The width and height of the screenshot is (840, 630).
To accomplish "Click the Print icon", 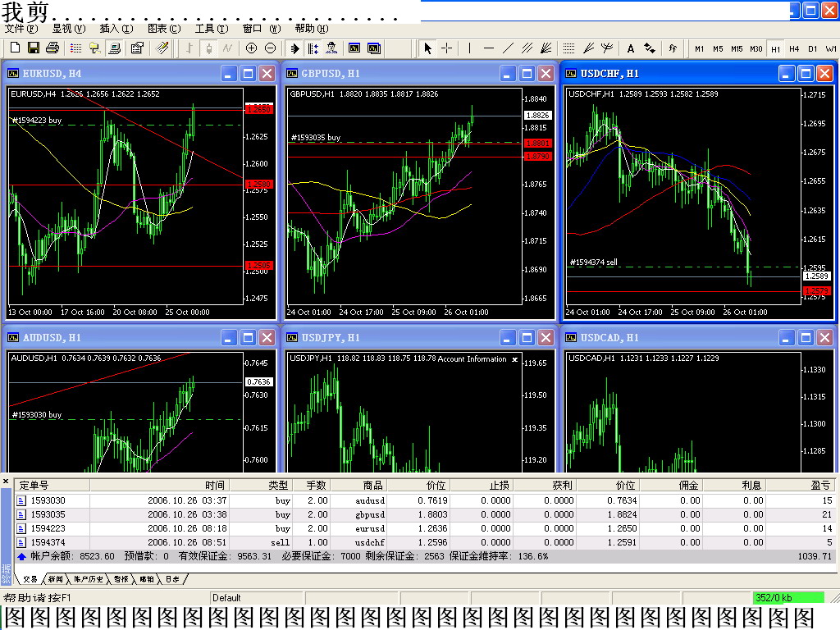I will click(52, 48).
